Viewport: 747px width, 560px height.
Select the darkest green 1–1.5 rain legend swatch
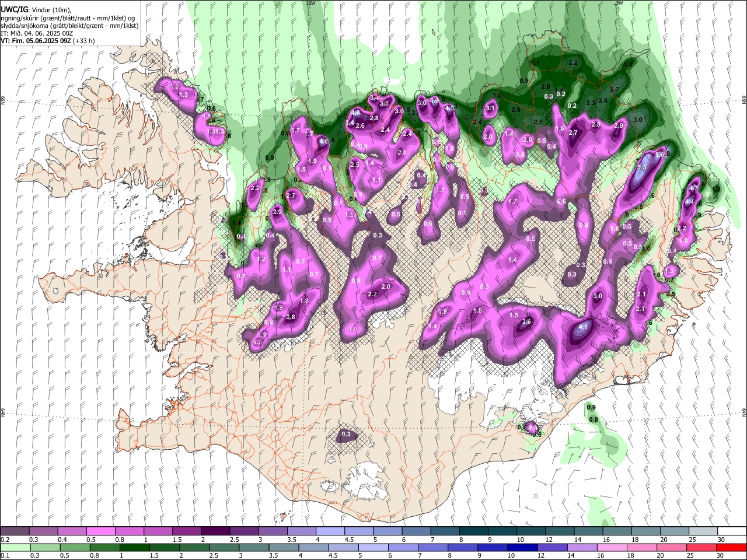click(x=134, y=548)
